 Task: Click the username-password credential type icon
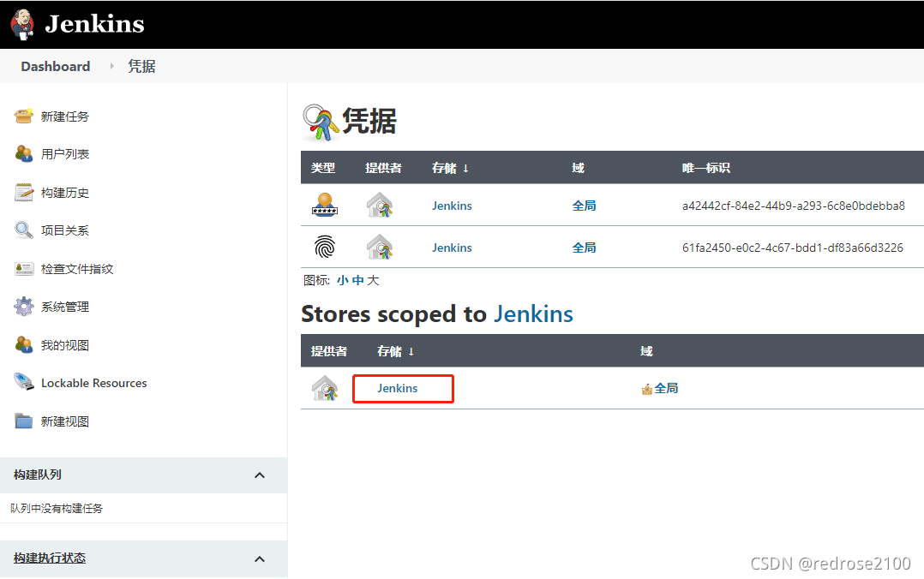point(325,205)
